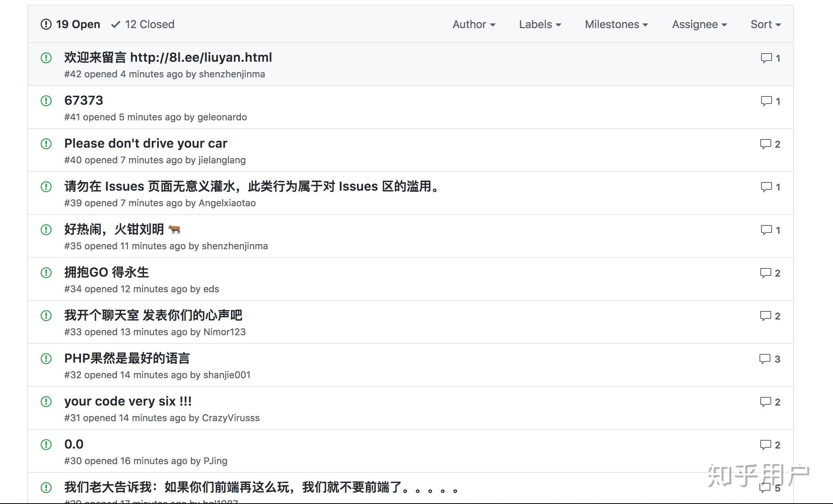Click author name shenzhenjinma on issue #42
The width and height of the screenshot is (833, 504).
point(232,74)
